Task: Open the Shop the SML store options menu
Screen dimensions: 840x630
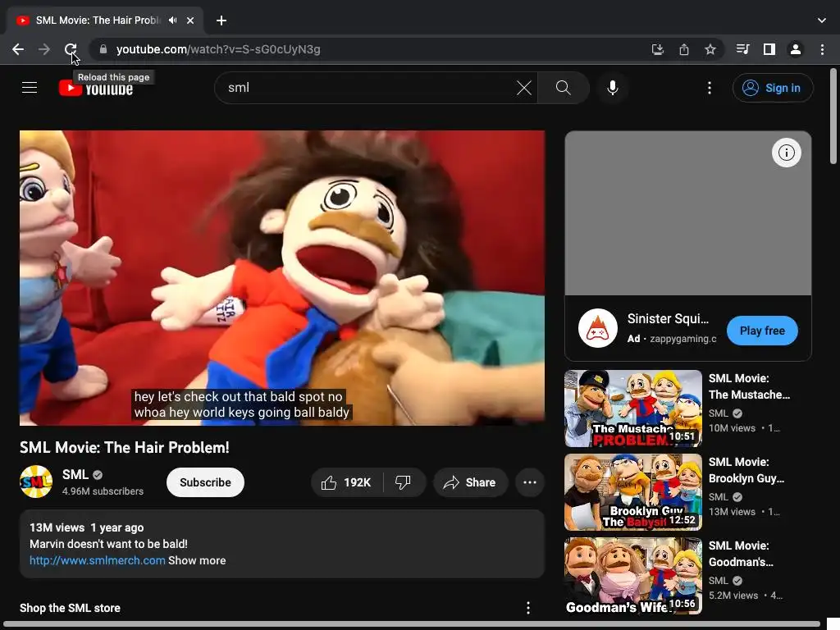Action: (x=528, y=608)
